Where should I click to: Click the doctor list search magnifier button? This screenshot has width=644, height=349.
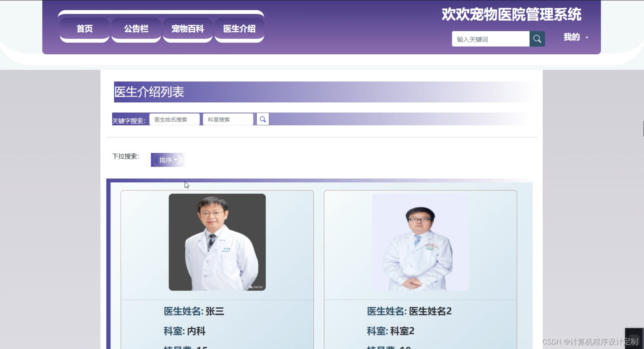[263, 119]
